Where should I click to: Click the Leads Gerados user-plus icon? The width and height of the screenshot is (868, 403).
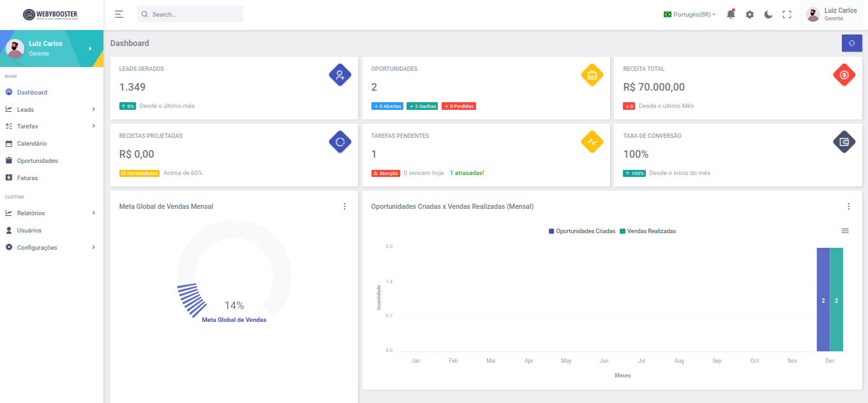340,75
